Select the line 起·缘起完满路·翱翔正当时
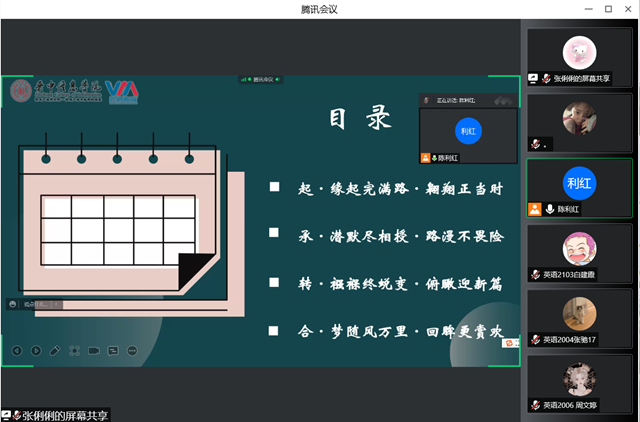Image resolution: width=640 pixels, height=422 pixels. tap(400, 189)
